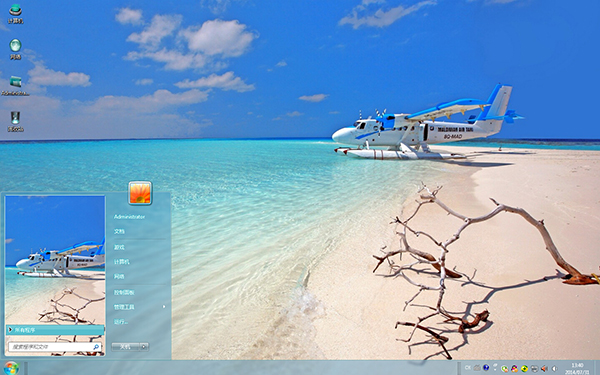
Task: Open the 网络 (Network) desktop icon
Action: click(x=15, y=49)
